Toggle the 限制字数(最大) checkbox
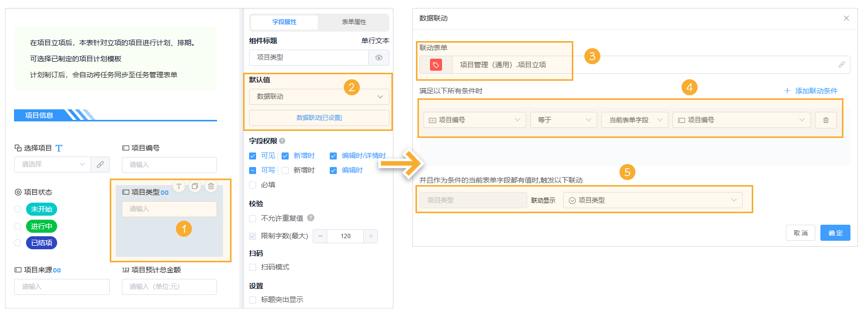 click(253, 236)
